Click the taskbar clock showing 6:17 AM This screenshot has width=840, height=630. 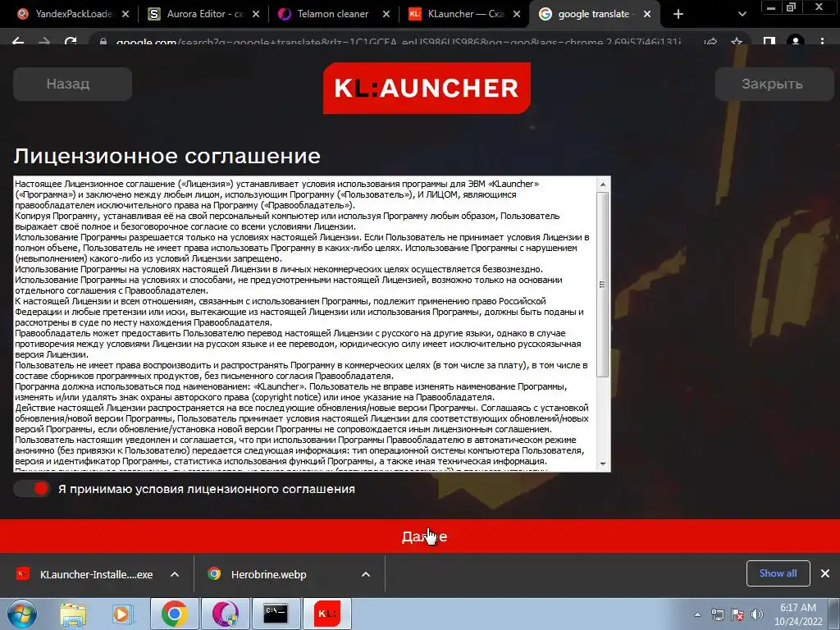[797, 614]
